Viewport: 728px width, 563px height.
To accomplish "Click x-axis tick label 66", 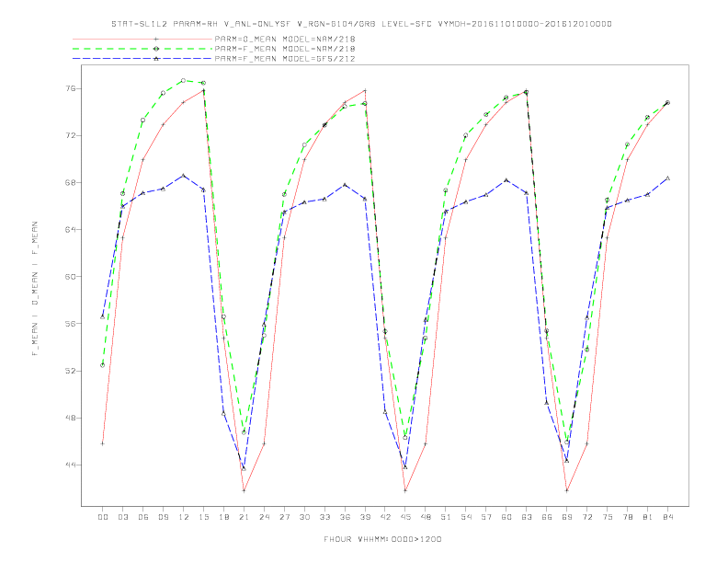I will coord(547,517).
